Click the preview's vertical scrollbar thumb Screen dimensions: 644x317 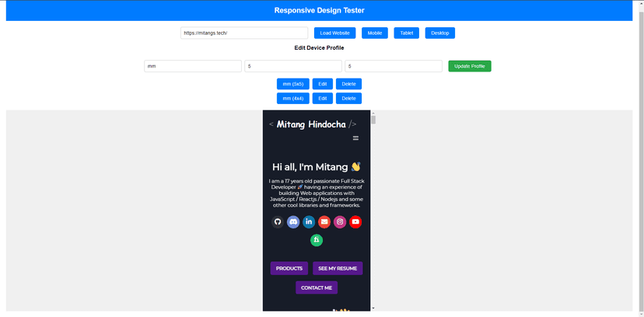point(373,120)
